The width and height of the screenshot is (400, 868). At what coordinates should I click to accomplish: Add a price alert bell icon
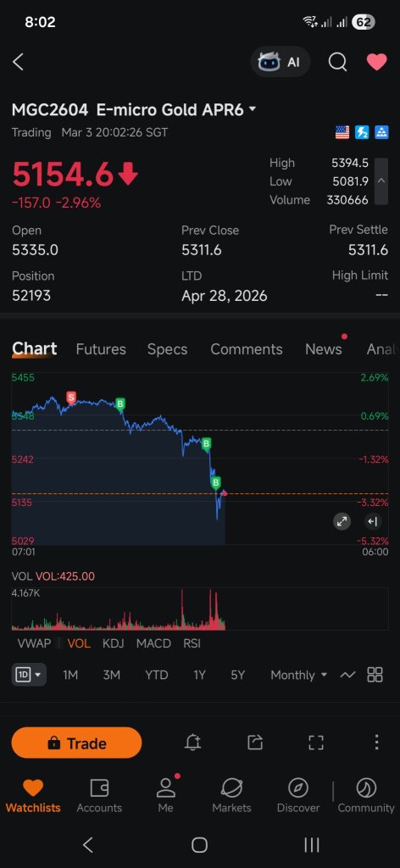click(x=192, y=743)
